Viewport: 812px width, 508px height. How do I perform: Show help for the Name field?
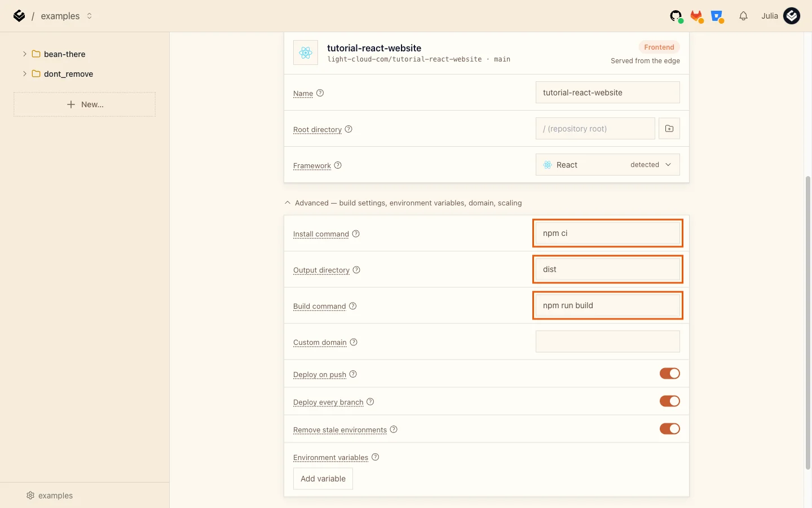(320, 93)
